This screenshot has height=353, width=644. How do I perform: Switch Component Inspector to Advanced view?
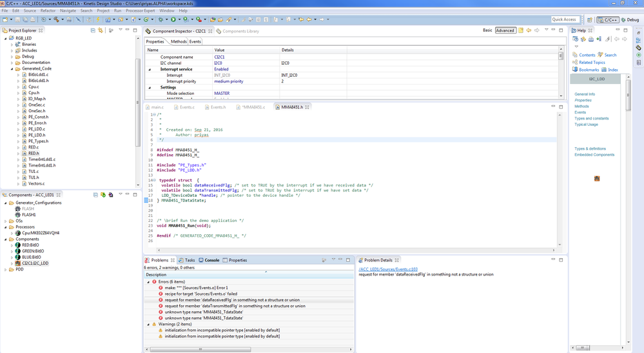[505, 30]
